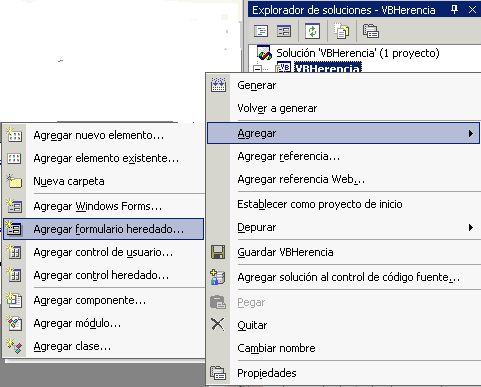Image resolution: width=481 pixels, height=387 pixels.
Task: Choose Agregar elemento existente…
Action: click(104, 158)
